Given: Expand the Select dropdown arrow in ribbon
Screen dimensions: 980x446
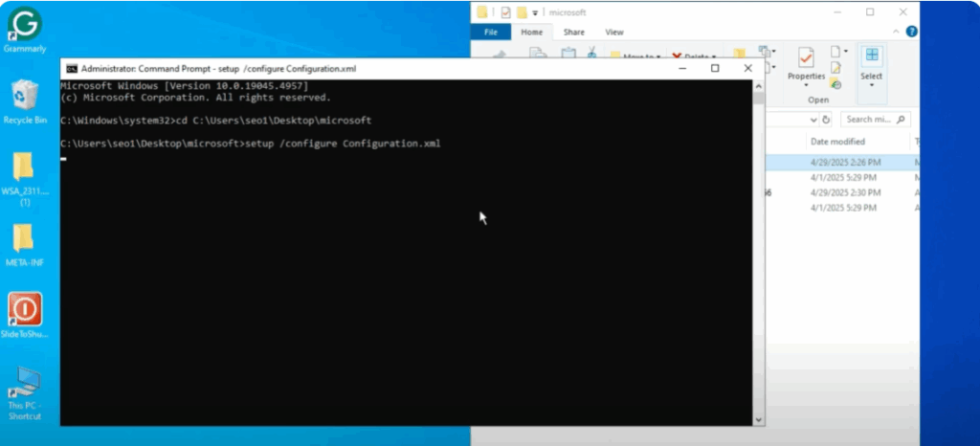Looking at the screenshot, I should [871, 85].
